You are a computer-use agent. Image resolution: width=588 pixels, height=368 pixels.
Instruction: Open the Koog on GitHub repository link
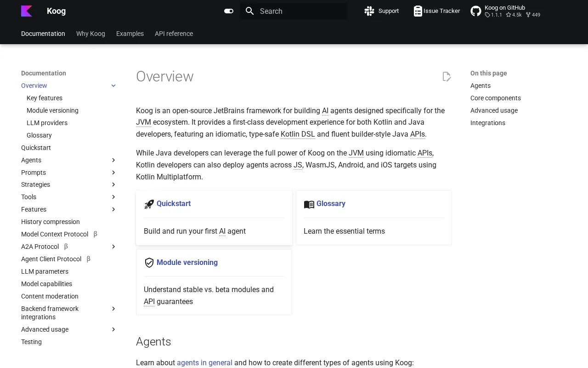click(505, 11)
